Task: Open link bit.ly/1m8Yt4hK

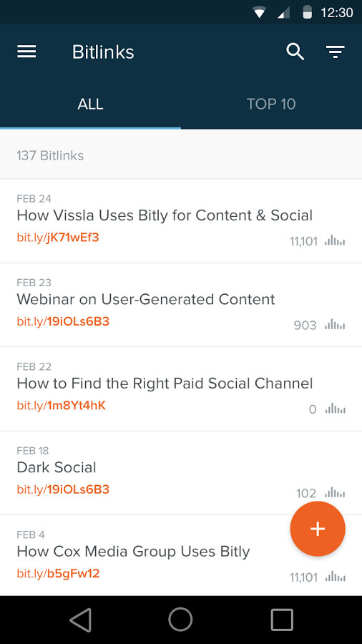Action: click(x=61, y=406)
